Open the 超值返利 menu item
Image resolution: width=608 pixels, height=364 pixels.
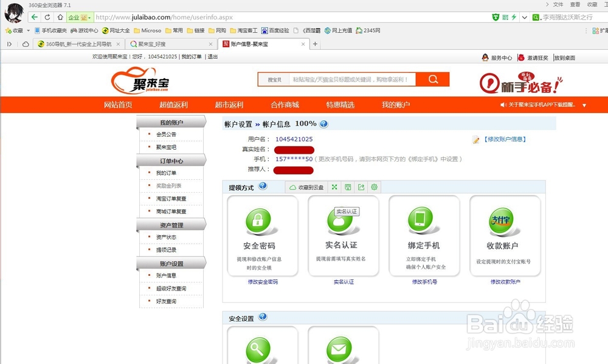[173, 104]
